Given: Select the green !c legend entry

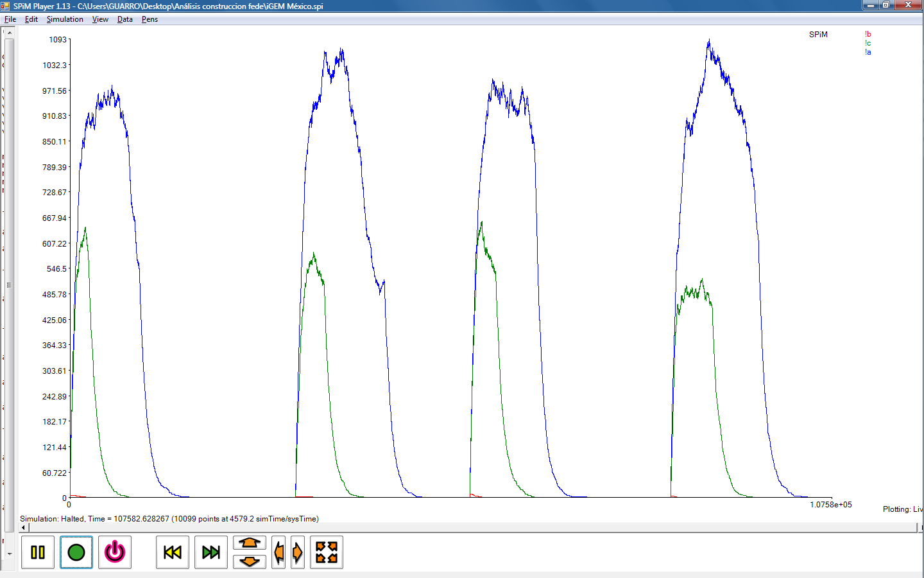Looking at the screenshot, I should (x=868, y=44).
